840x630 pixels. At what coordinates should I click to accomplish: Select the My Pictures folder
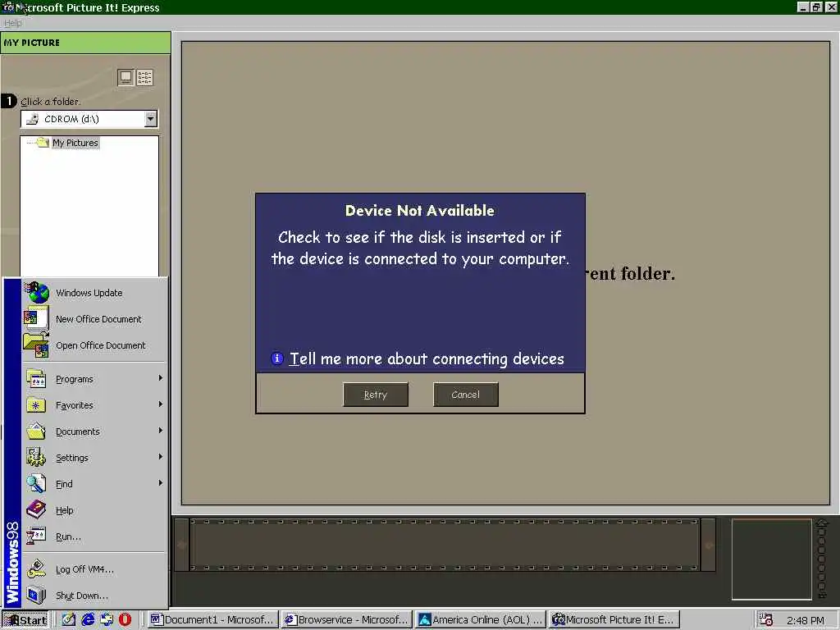[75, 143]
